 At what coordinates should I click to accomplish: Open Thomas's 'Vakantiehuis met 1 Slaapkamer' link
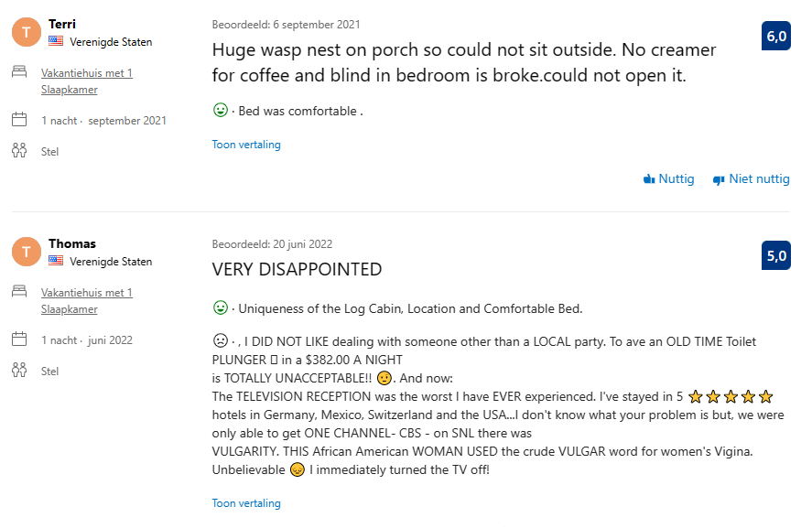87,293
